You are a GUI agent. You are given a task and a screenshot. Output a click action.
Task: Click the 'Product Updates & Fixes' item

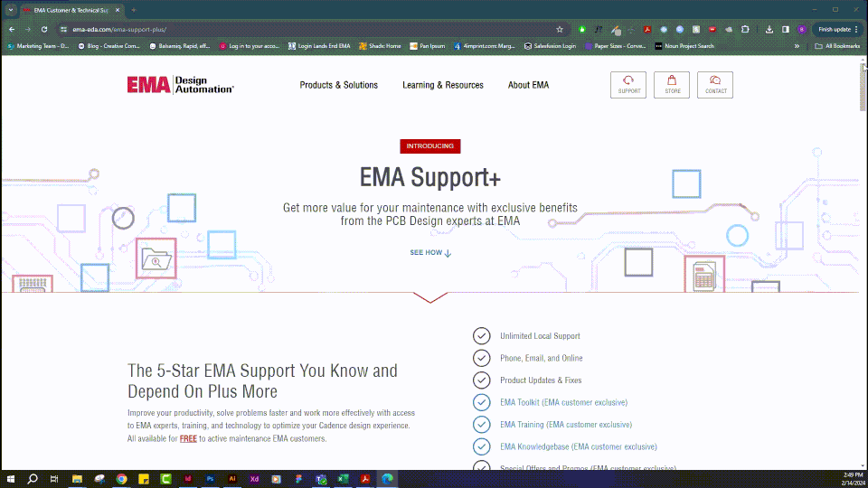tap(527, 380)
